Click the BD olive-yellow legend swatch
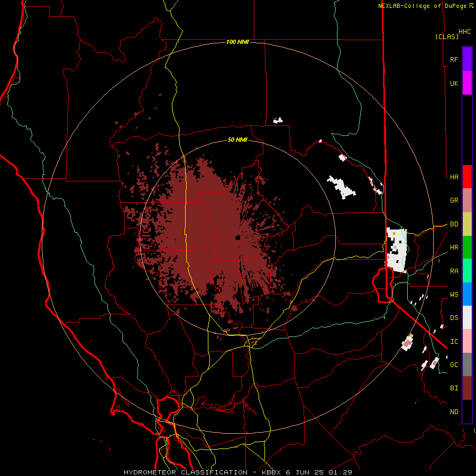Image resolution: width=476 pixels, height=476 pixels. pyautogui.click(x=467, y=224)
